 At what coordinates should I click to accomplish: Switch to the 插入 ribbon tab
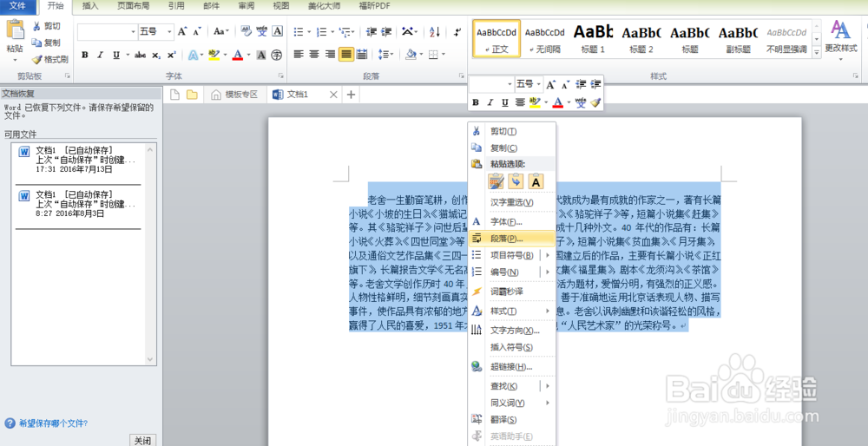[x=90, y=6]
